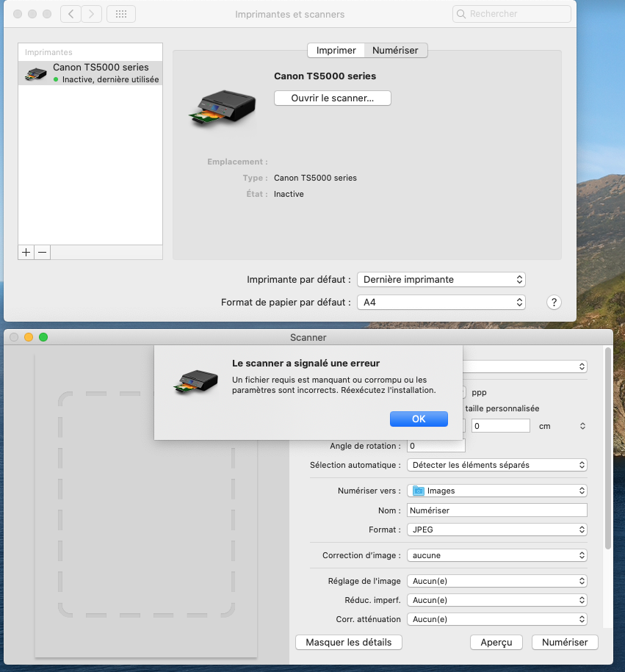Click the Type value 'Canon TS5000 series'
625x672 pixels.
tap(315, 178)
